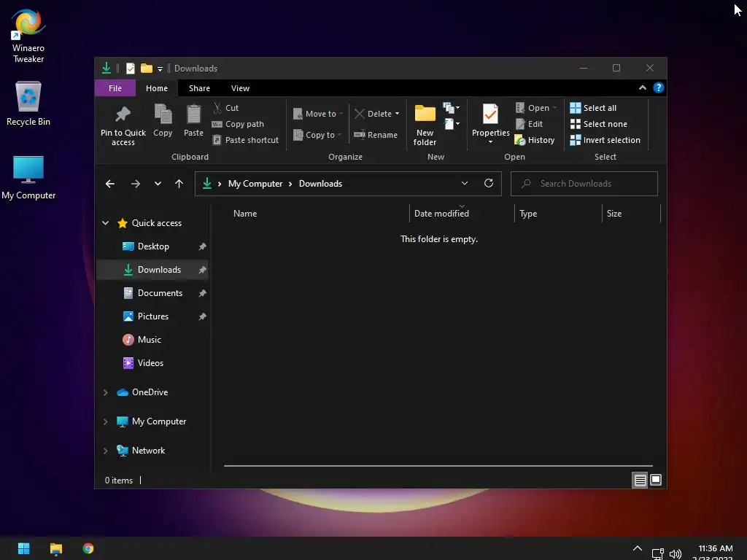Click Invert selection

605,140
